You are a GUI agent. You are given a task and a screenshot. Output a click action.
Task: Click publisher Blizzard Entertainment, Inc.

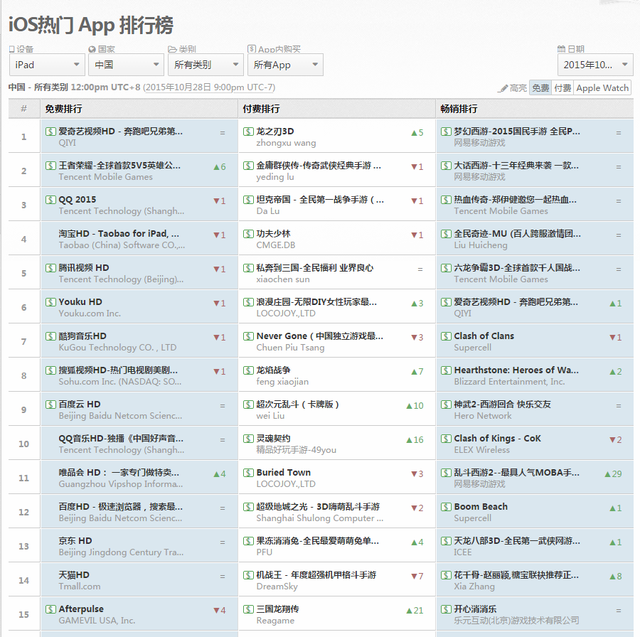pyautogui.click(x=509, y=382)
